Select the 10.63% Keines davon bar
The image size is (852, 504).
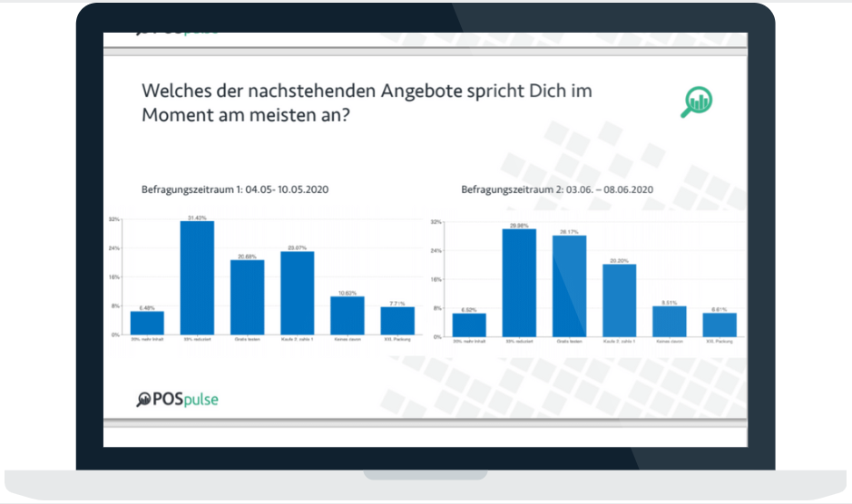pos(348,315)
